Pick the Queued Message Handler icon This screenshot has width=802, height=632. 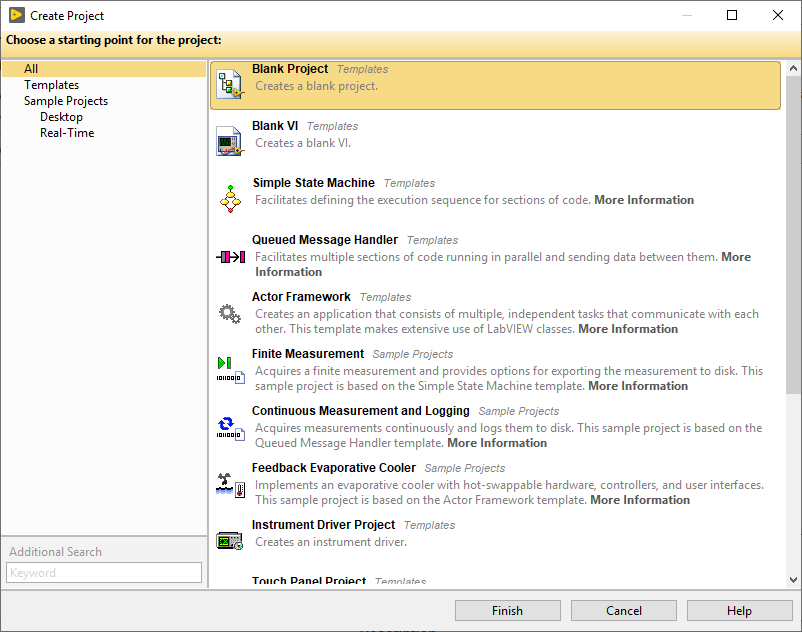coord(231,257)
